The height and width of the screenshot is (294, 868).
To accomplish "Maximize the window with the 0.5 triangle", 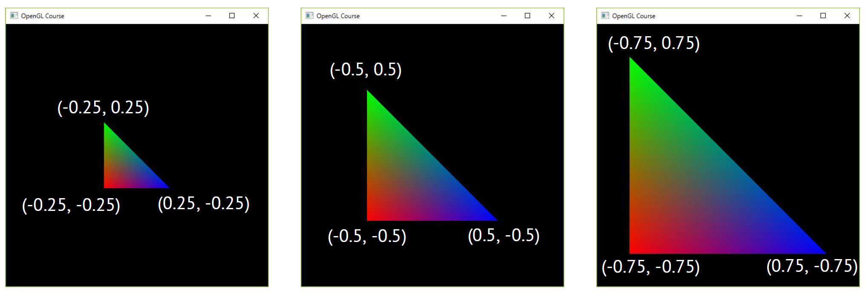I will coord(527,16).
